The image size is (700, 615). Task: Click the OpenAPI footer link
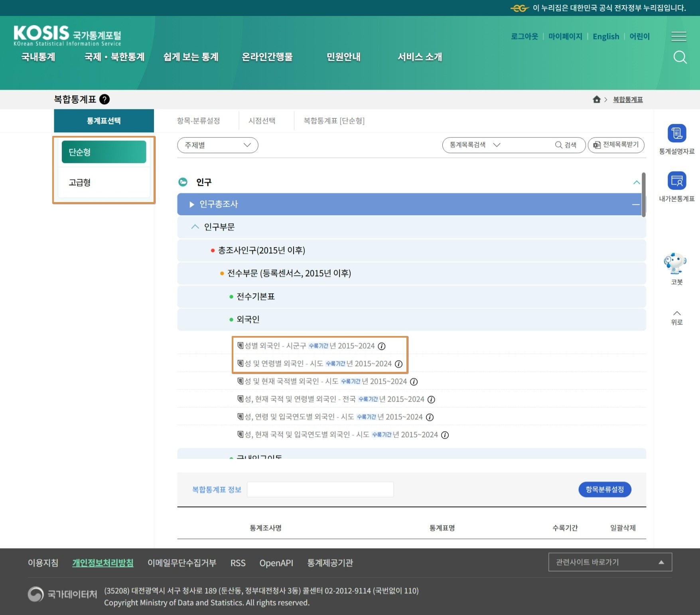coord(276,563)
